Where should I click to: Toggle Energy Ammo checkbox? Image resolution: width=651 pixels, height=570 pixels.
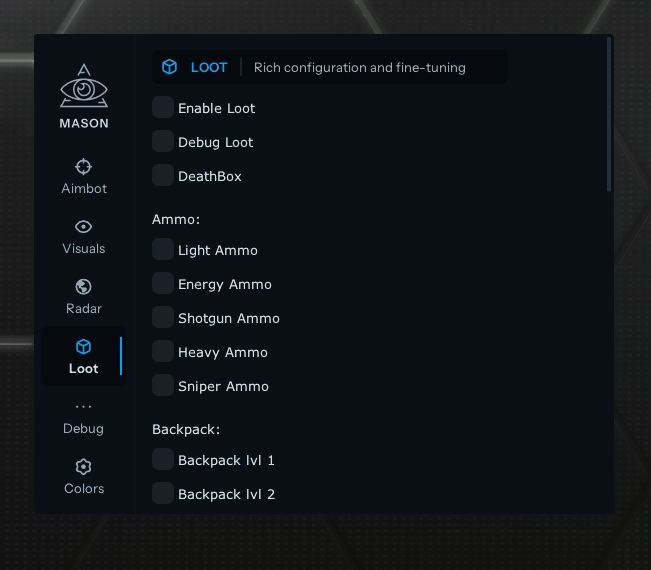(163, 284)
